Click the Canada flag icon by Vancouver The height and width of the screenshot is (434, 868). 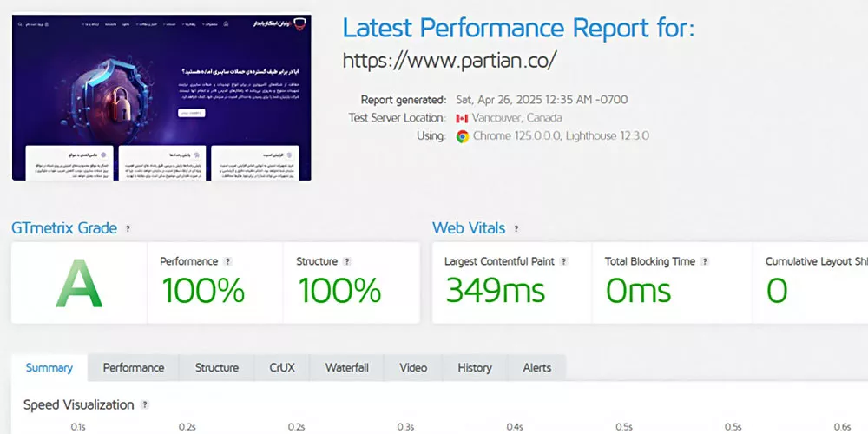pyautogui.click(x=462, y=118)
